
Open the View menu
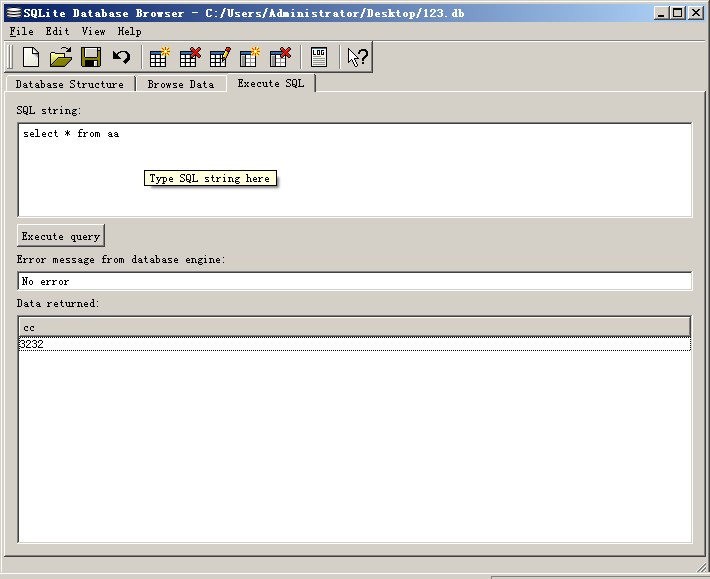pos(93,31)
